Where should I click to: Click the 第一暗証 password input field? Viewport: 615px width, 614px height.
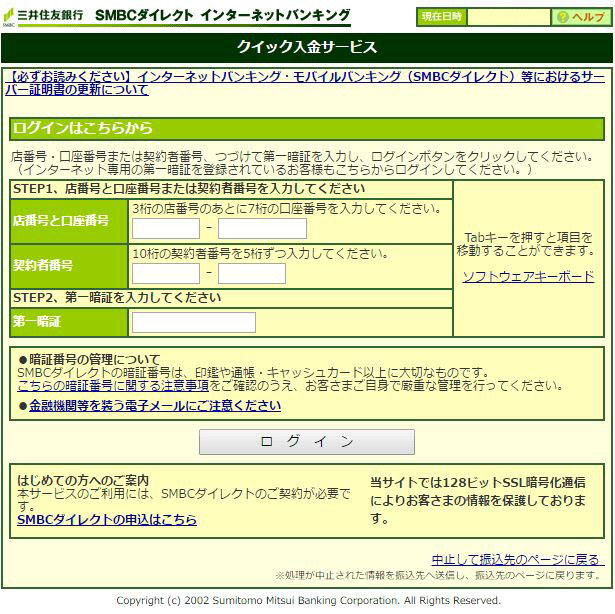(x=194, y=322)
